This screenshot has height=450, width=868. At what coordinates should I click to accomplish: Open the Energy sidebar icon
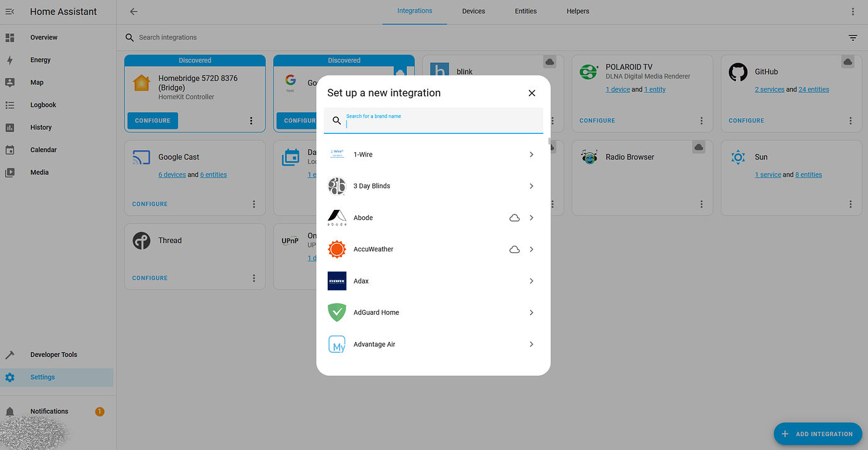pos(10,60)
